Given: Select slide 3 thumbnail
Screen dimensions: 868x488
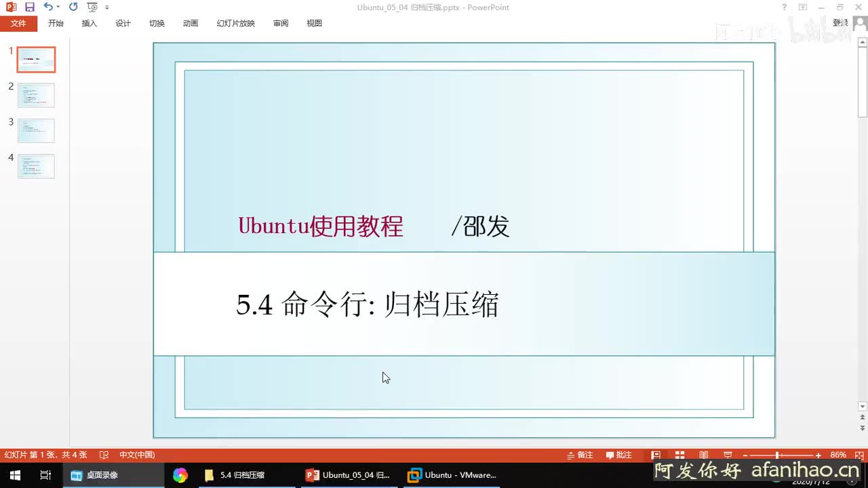Looking at the screenshot, I should pos(36,131).
